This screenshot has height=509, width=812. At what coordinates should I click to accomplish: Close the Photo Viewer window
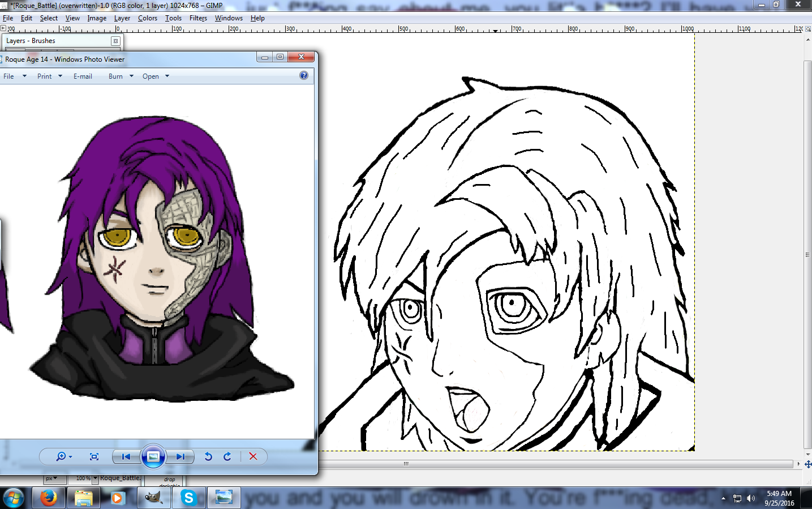tap(301, 57)
